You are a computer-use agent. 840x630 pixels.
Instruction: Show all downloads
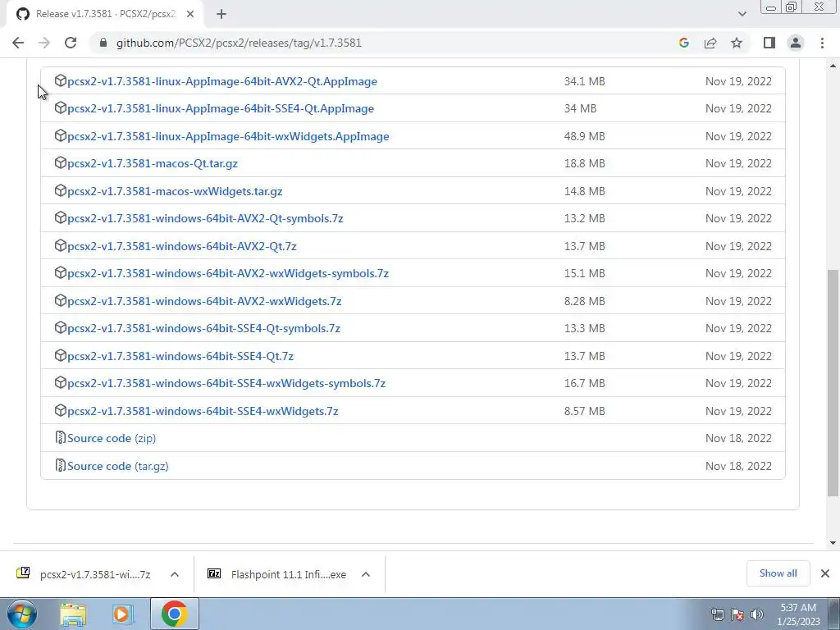coord(778,573)
